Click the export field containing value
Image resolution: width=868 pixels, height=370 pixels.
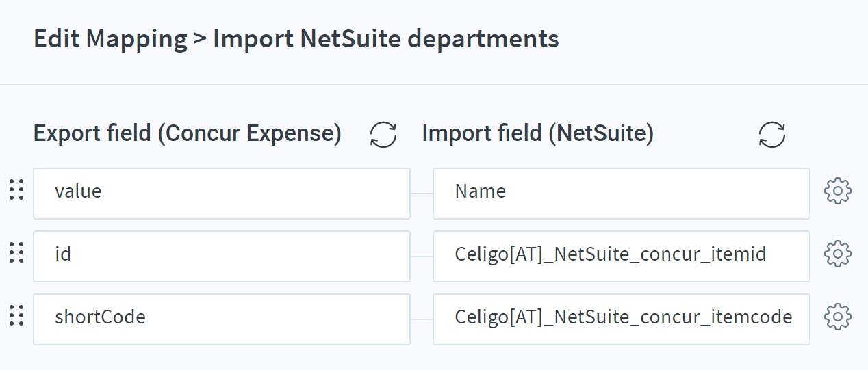222,194
